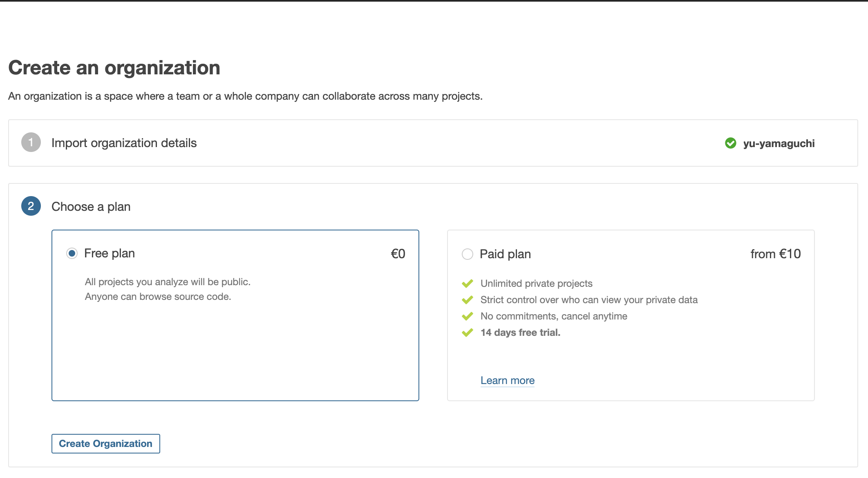Click the from €10 price label

775,254
